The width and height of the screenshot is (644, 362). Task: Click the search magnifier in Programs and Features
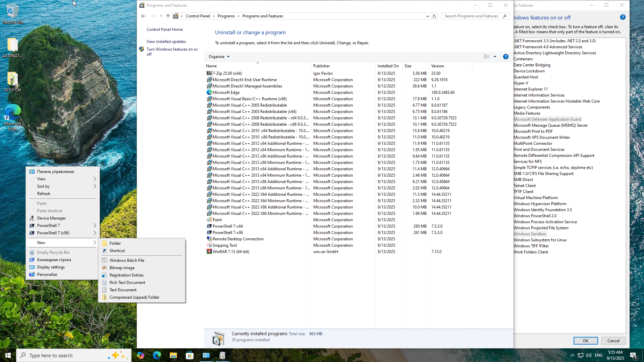(x=504, y=16)
